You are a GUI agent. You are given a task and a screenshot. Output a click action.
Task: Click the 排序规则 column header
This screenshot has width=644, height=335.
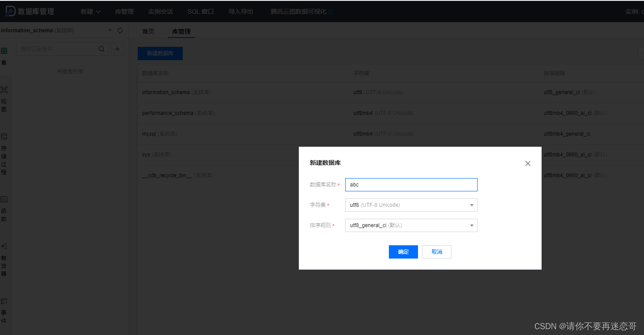554,73
